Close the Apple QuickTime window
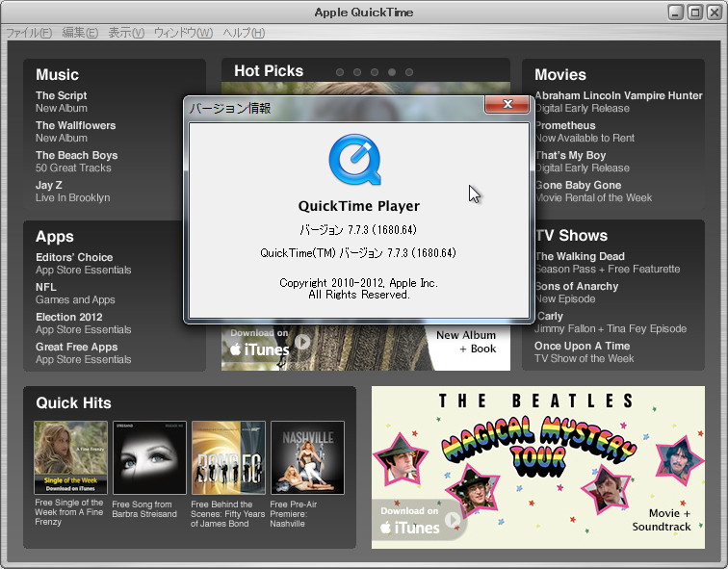This screenshot has height=569, width=728. pyautogui.click(x=715, y=13)
